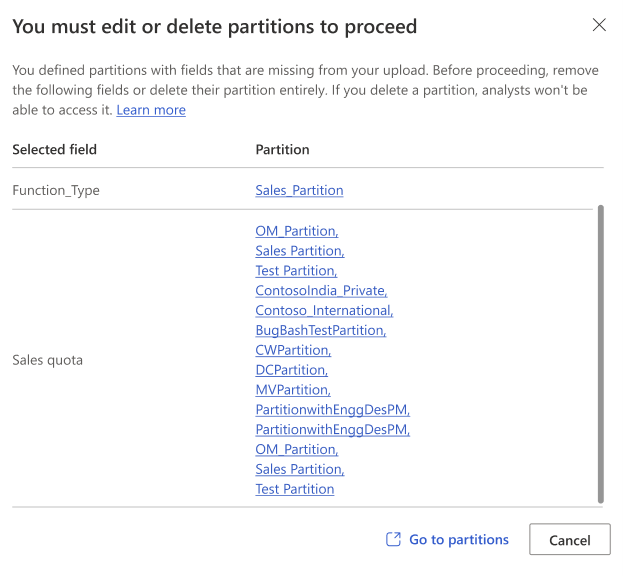The height and width of the screenshot is (576, 623).
Task: Click the Partition column header
Action: tap(282, 149)
